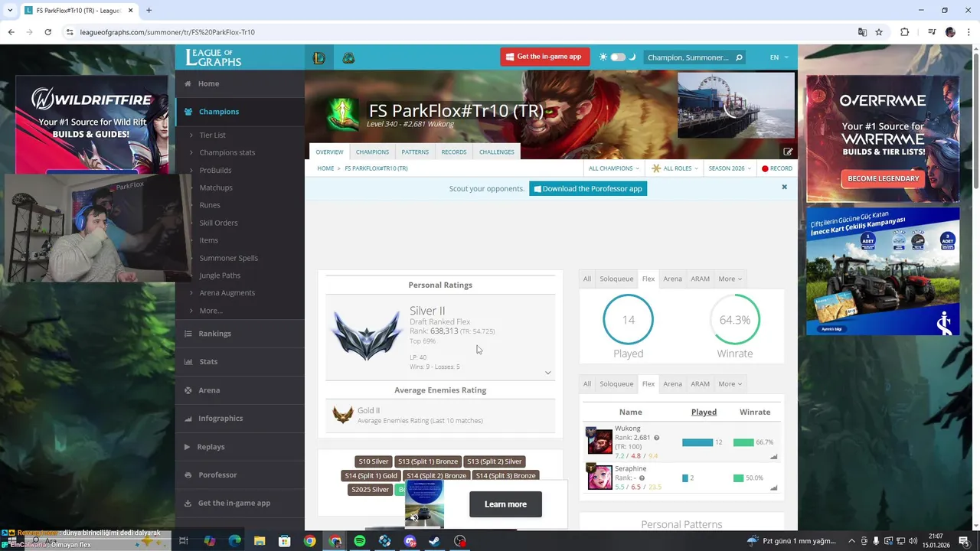Reload the browser page
The width and height of the screenshot is (980, 551).
[47, 32]
